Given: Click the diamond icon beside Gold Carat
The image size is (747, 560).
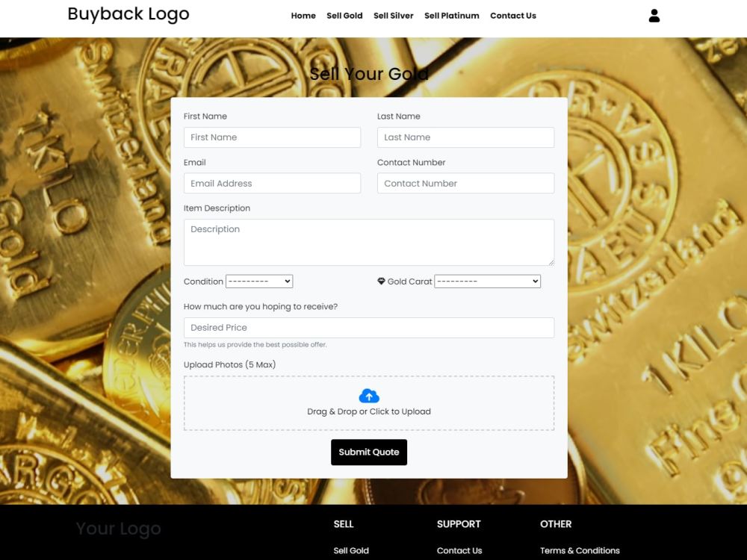Looking at the screenshot, I should 381,281.
